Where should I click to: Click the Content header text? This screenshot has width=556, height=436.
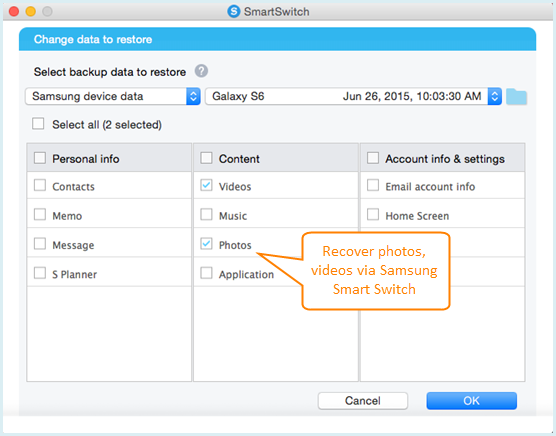coord(239,159)
